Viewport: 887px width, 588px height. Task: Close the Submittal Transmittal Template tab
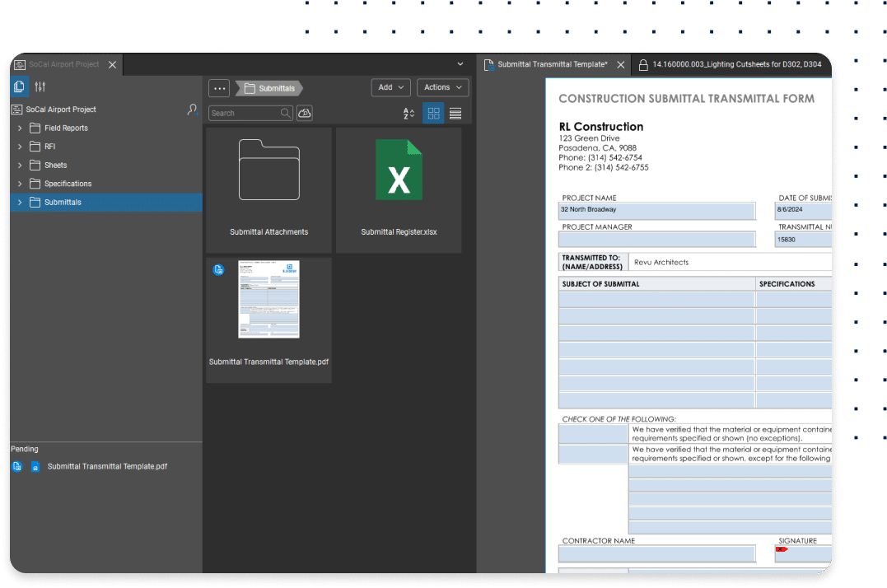point(620,65)
